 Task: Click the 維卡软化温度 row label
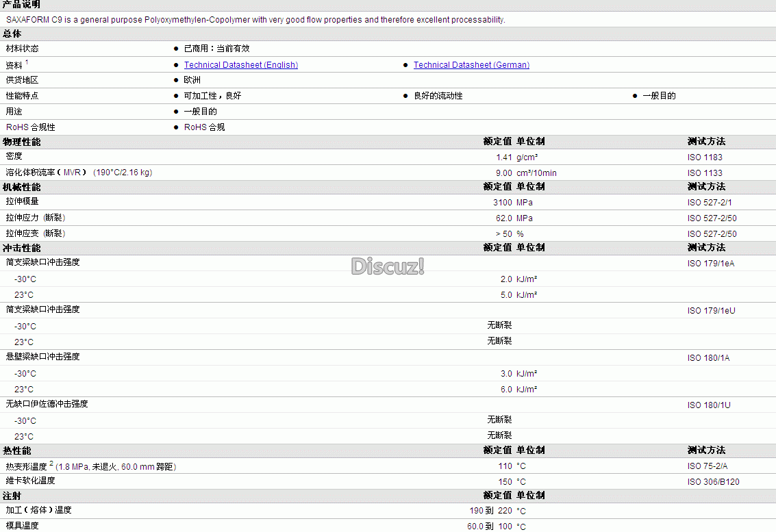click(x=31, y=481)
